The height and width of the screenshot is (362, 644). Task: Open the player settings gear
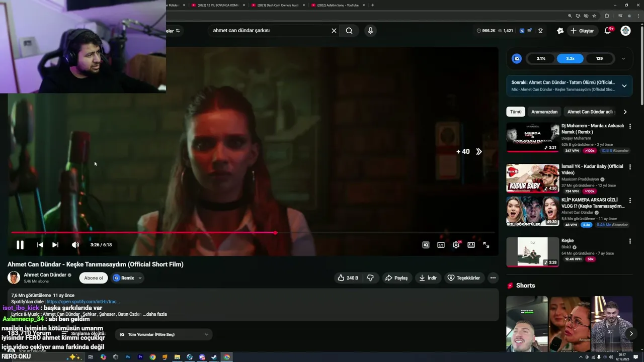pos(456,245)
